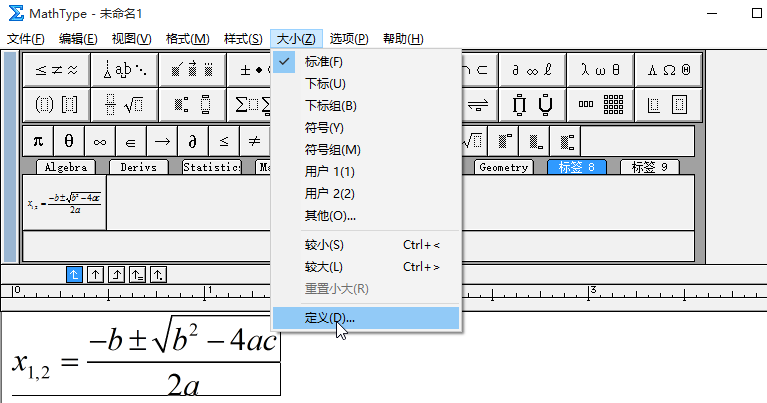Viewport: 767px width, 403px height.
Task: Insert the pi symbol
Action: pos(38,141)
